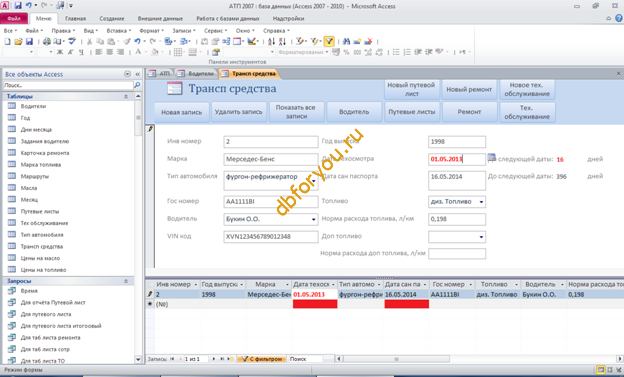Click the Find binoculars icon
Viewport: 624px width, 377px height.
click(x=346, y=41)
